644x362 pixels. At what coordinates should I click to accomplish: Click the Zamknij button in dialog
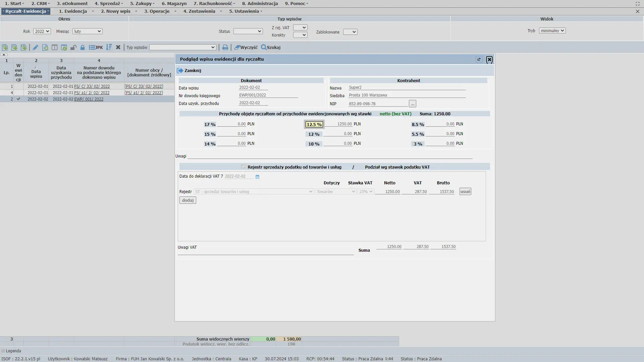click(x=189, y=71)
